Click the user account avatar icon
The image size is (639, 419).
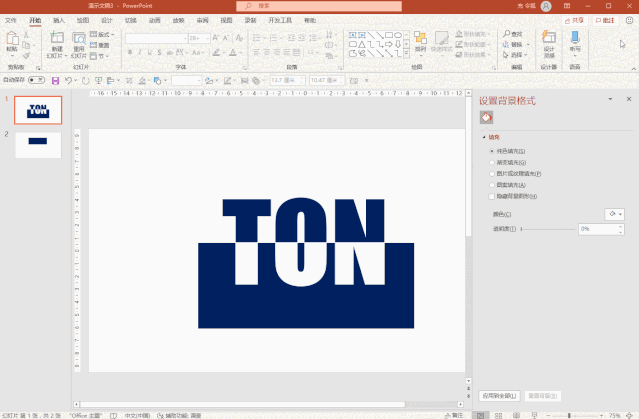546,6
